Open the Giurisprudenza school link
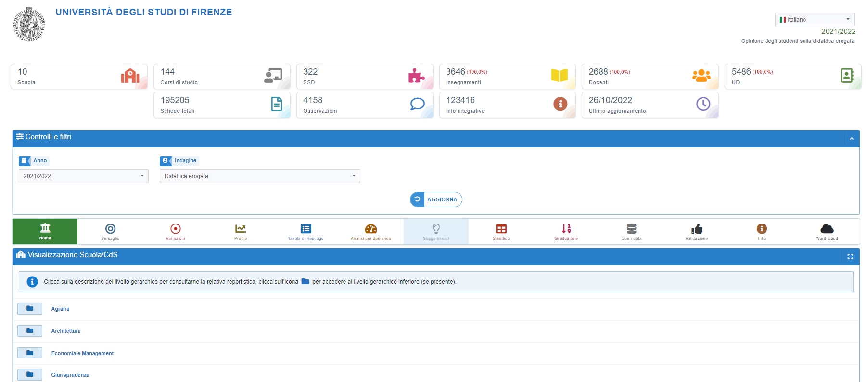This screenshot has width=868, height=382. 70,375
